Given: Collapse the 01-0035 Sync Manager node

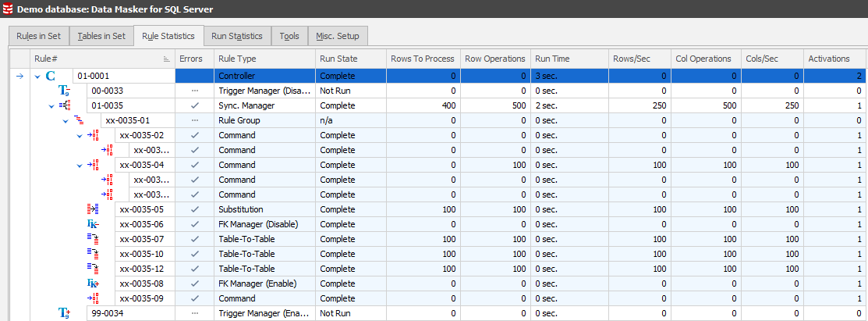Looking at the screenshot, I should 51,105.
